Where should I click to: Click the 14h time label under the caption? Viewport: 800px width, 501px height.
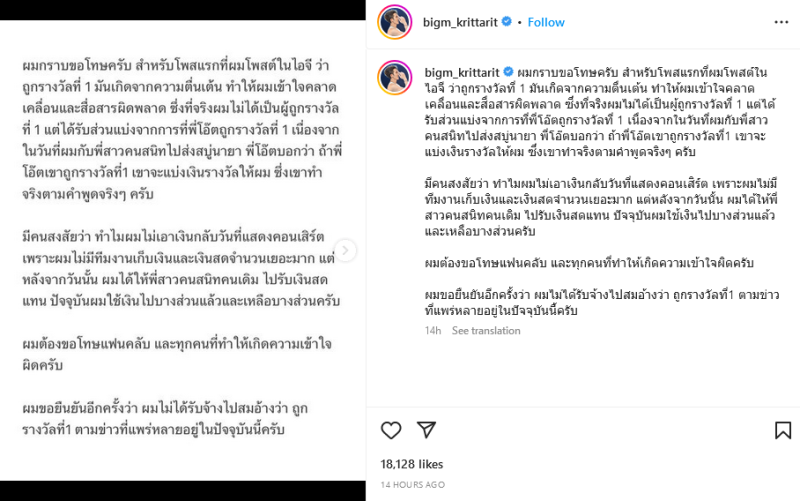pyautogui.click(x=433, y=331)
